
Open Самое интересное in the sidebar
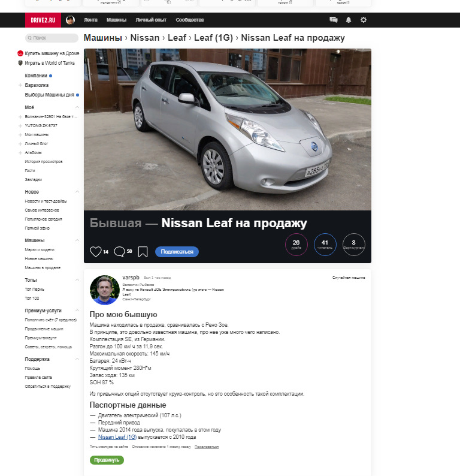[42, 210]
